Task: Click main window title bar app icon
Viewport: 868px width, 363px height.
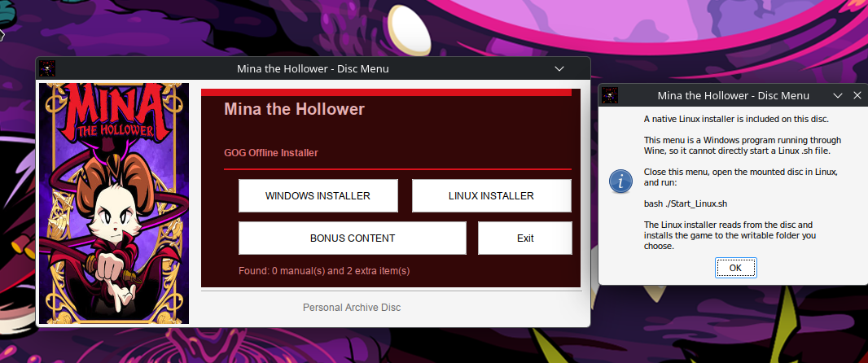Action: 47,68
